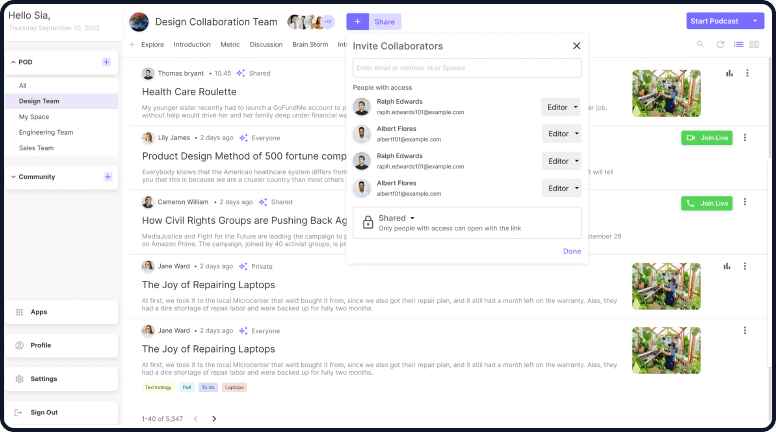The width and height of the screenshot is (776, 432).
Task: Open the first Ralph Edwards Editor role dropdown
Action: pyautogui.click(x=561, y=107)
